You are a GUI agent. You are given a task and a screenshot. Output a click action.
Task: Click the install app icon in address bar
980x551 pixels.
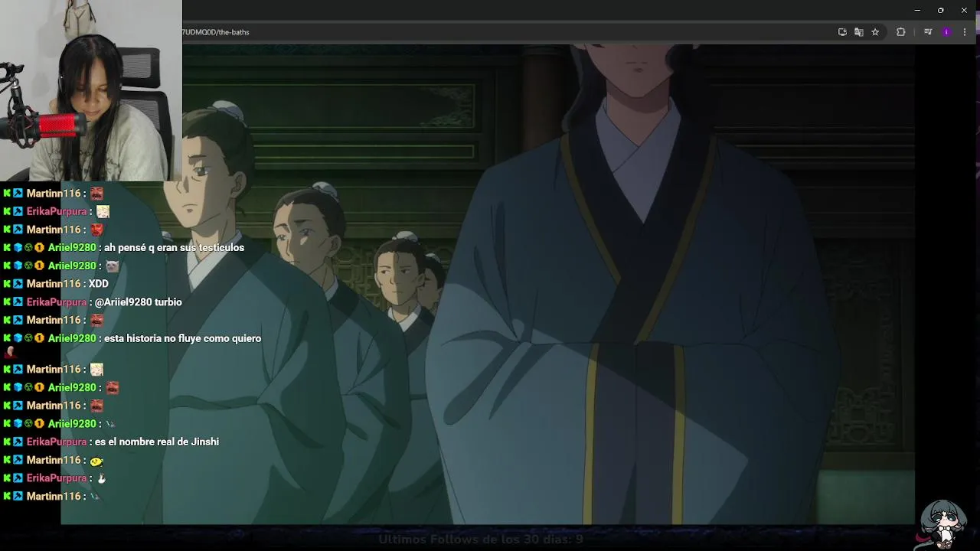842,32
